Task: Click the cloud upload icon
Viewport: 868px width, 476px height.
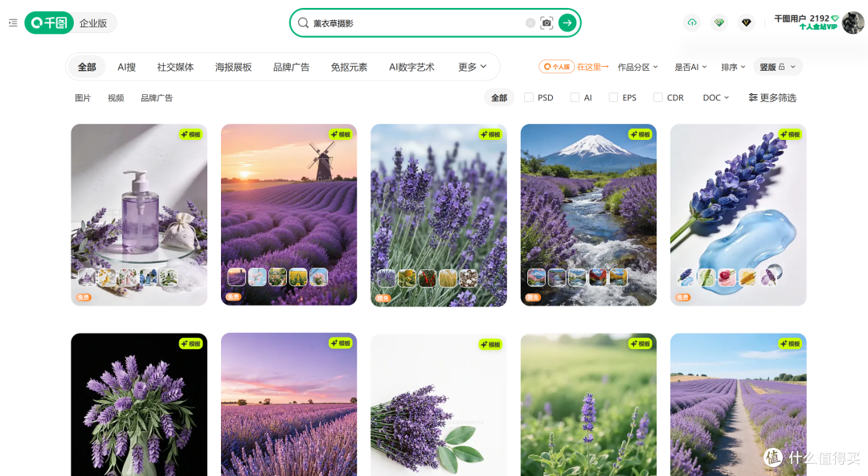Action: tap(692, 23)
